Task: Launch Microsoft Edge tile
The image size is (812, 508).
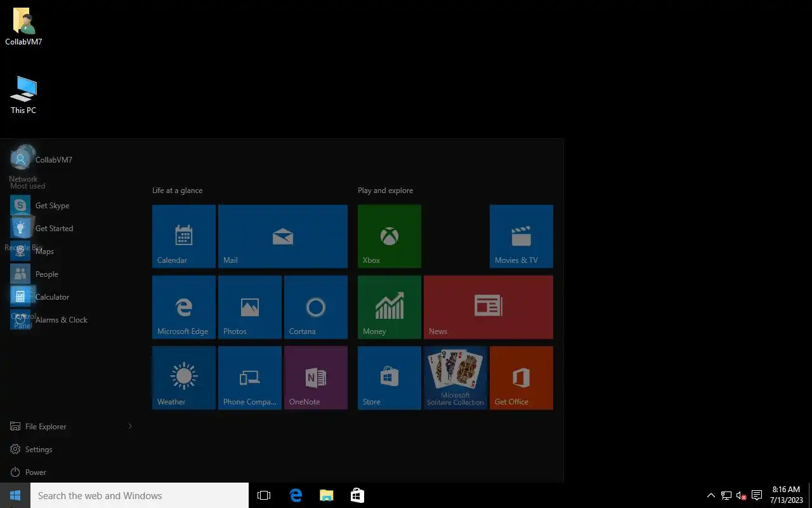Action: coord(184,307)
